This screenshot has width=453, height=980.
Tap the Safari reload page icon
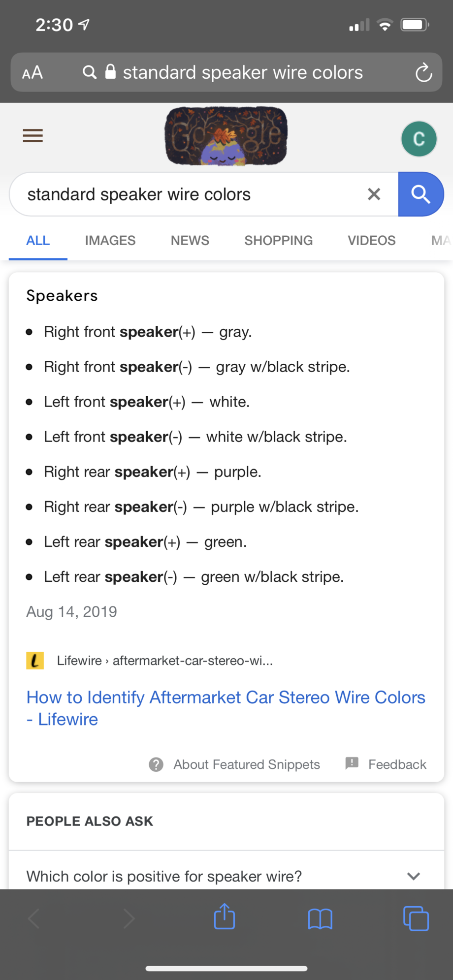423,73
